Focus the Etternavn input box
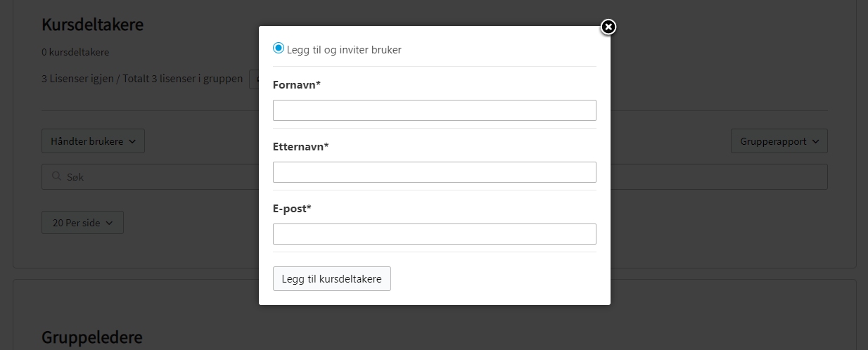This screenshot has width=868, height=350. coord(434,172)
